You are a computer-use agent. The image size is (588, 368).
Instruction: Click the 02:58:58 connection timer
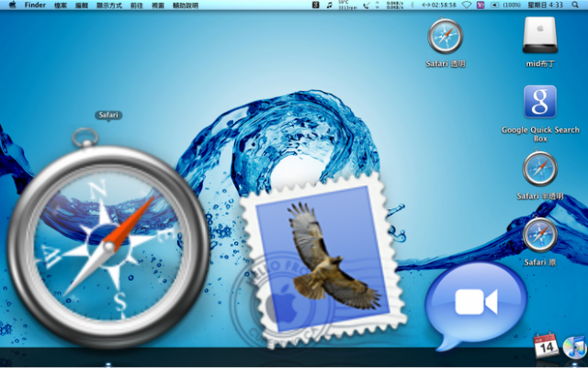click(x=439, y=5)
